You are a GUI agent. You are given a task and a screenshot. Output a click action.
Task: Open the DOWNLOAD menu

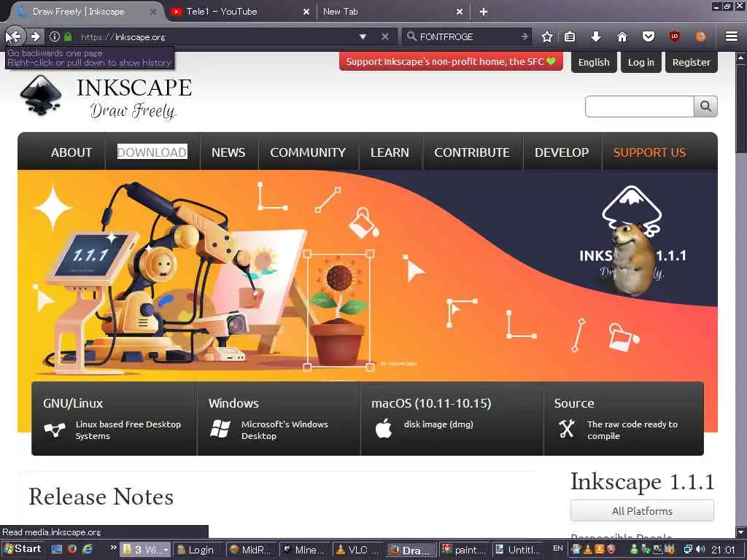(152, 152)
